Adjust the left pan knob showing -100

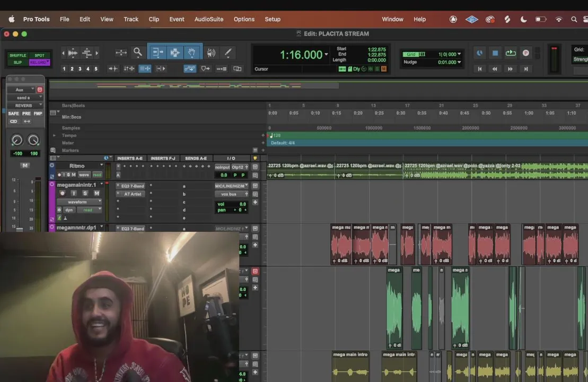17,140
